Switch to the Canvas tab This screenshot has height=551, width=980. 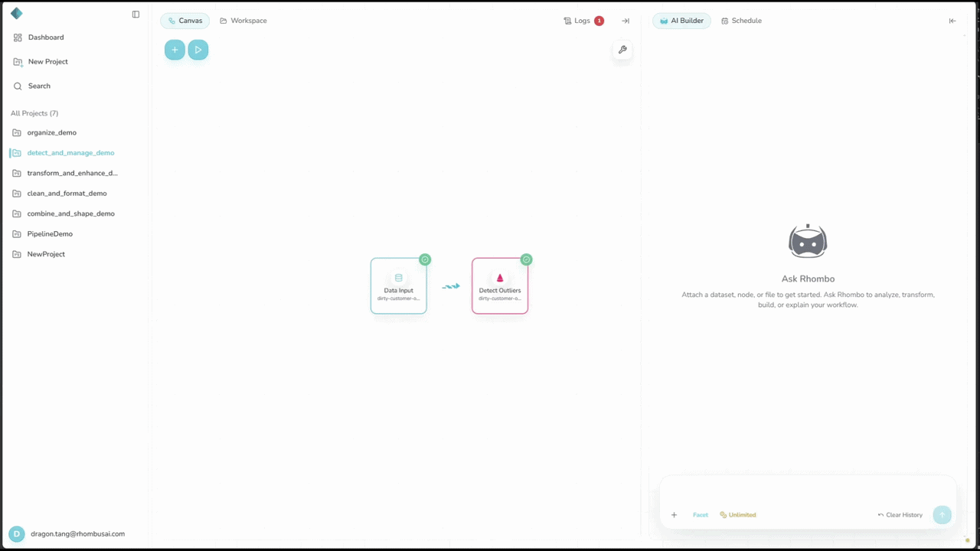tap(185, 21)
